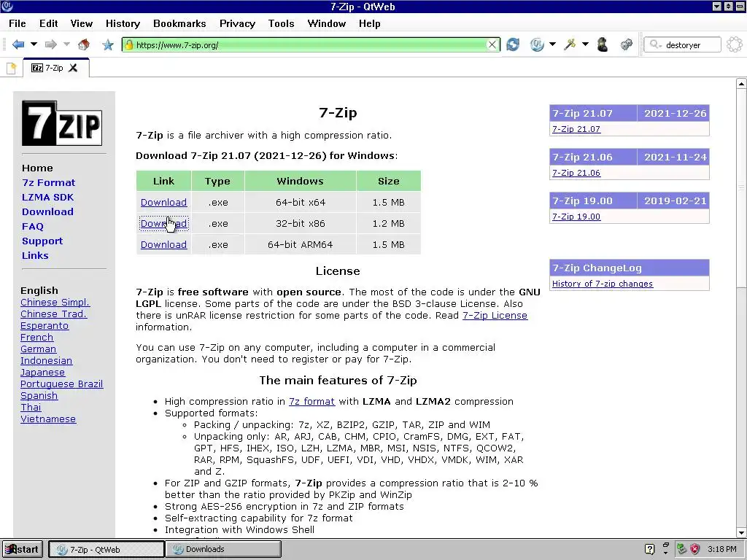Switch language to French
The width and height of the screenshot is (747, 560).
point(36,337)
